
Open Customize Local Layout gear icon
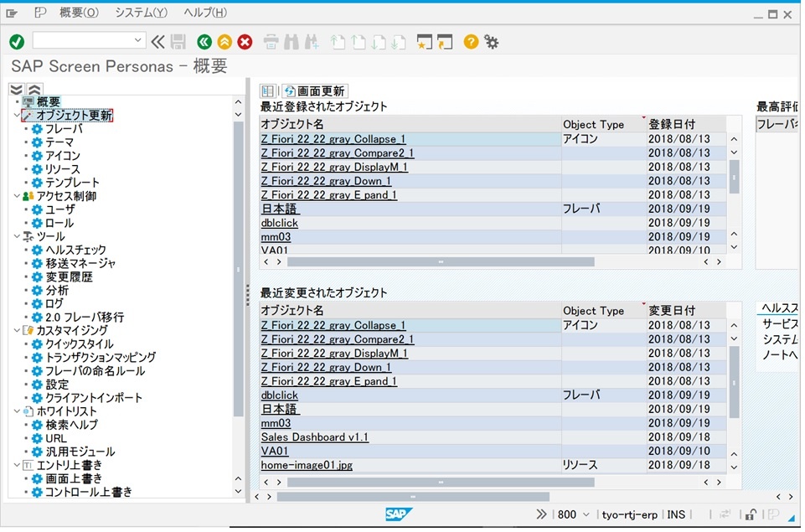(492, 42)
